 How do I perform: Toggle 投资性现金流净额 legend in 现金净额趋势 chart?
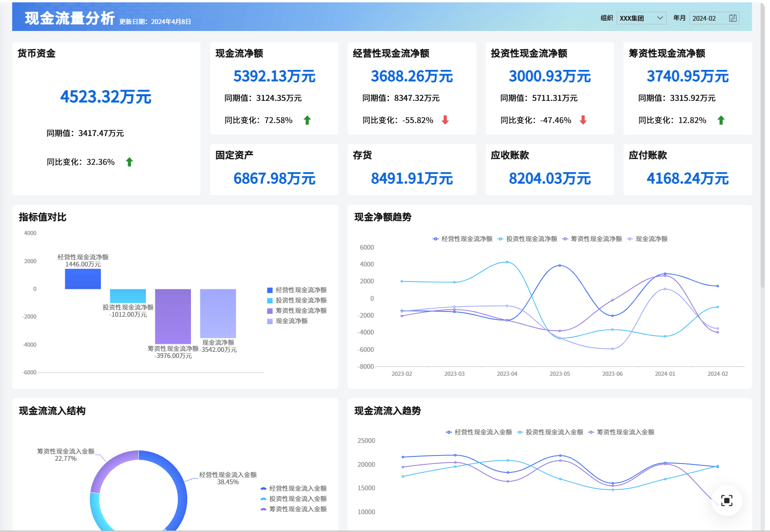[527, 239]
